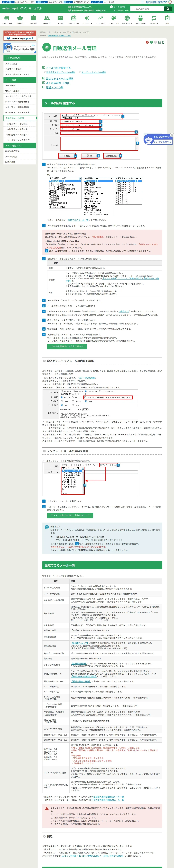Jump to メール内容を編集する anchor link
The width and height of the screenshot is (174, 868).
58,68
